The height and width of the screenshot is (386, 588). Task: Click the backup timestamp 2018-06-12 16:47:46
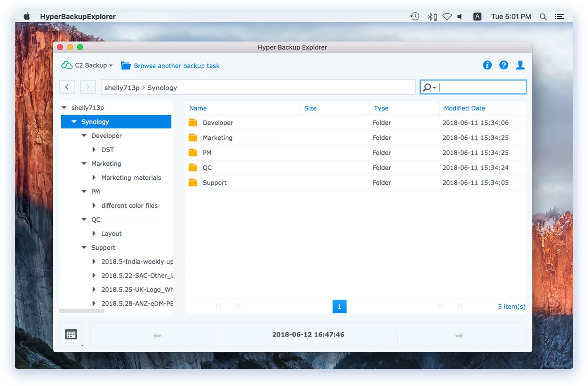coord(308,334)
